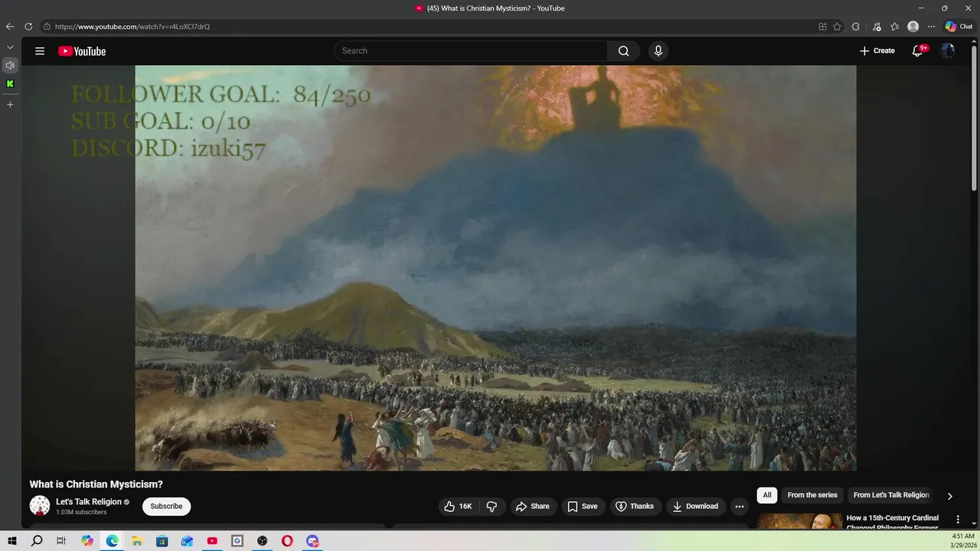
Task: Click the YouTube search field
Action: point(471,51)
